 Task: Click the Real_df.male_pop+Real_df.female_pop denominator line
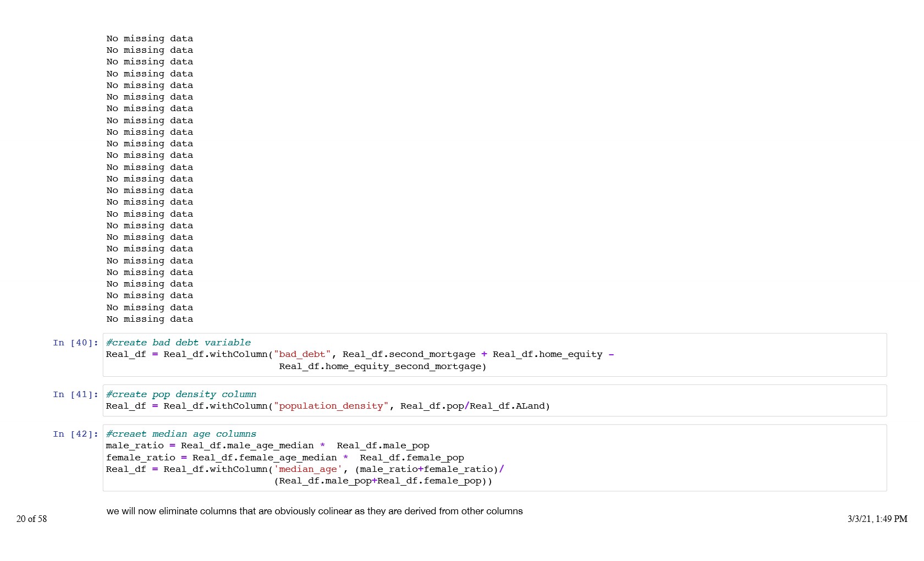point(383,481)
